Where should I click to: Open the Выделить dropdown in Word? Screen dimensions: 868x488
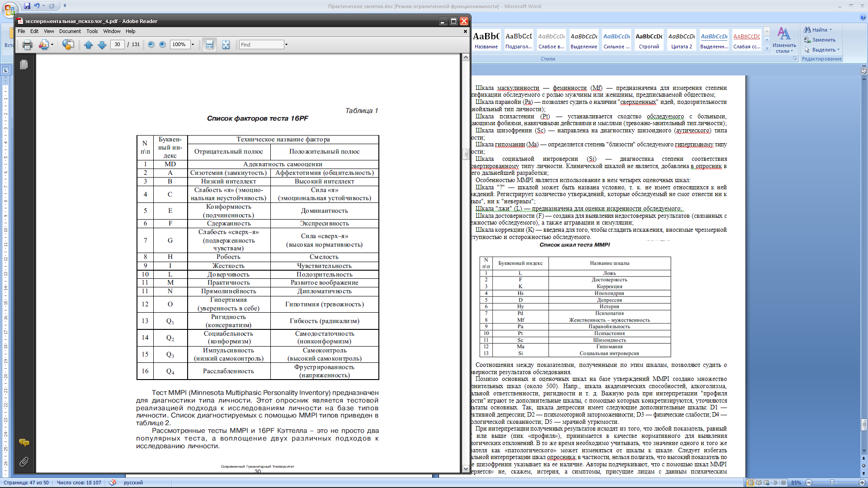[822, 50]
